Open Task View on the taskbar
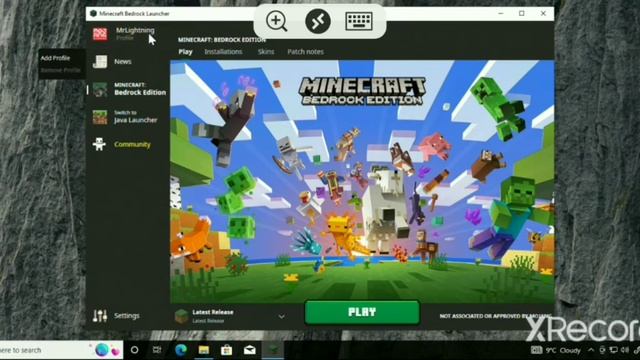The width and height of the screenshot is (640, 360). tap(157, 350)
